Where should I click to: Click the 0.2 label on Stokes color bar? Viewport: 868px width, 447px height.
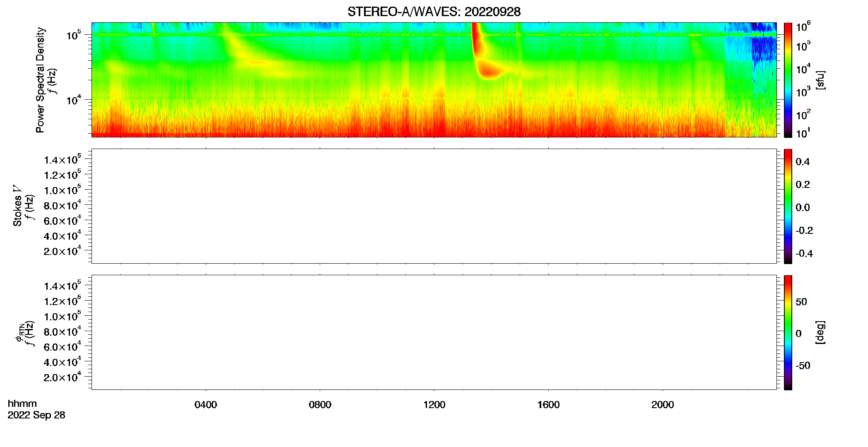pyautogui.click(x=803, y=185)
